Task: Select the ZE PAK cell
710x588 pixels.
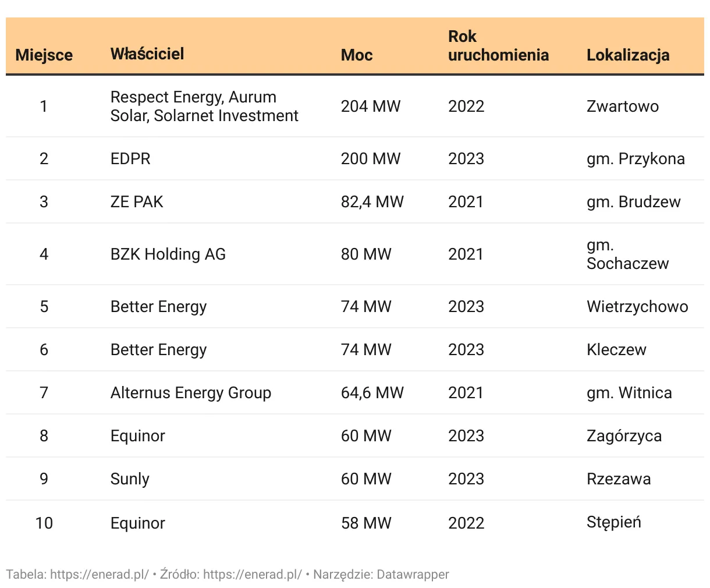Action: [137, 202]
